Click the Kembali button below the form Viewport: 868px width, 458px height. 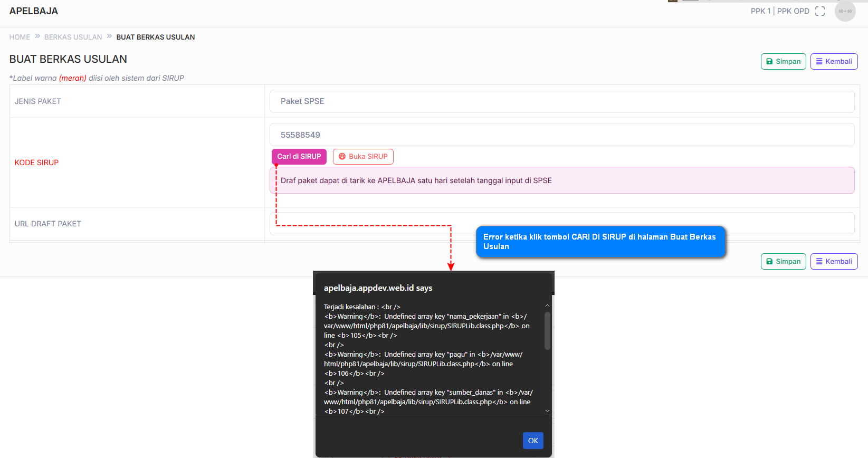[x=834, y=261]
